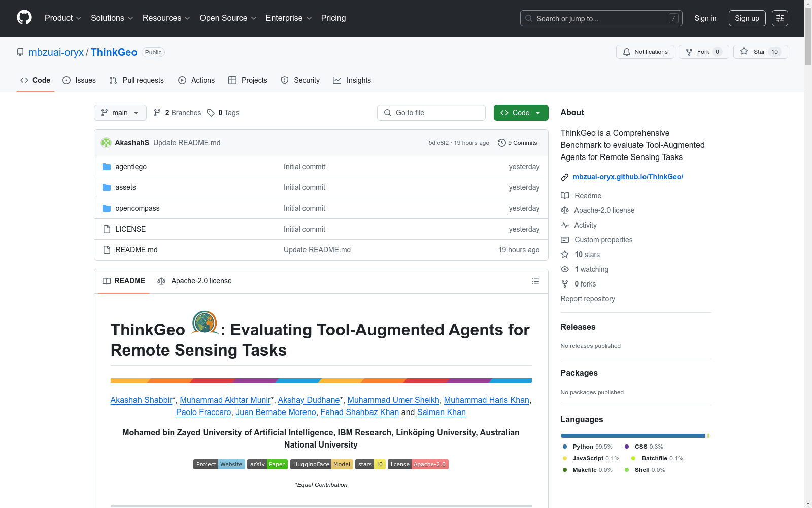
Task: Open the green Code dropdown
Action: [521, 113]
